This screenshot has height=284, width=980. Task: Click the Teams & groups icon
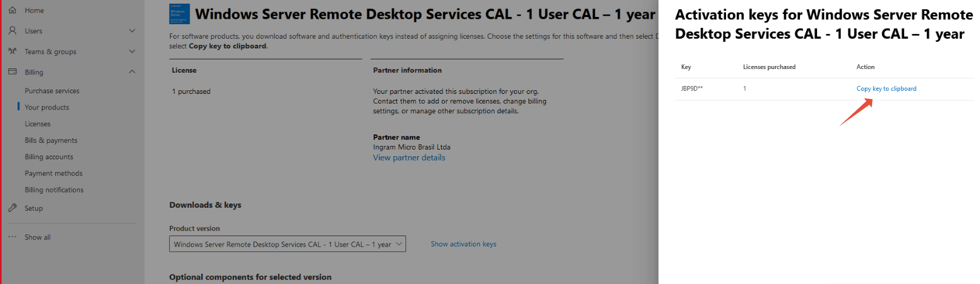tap(12, 51)
